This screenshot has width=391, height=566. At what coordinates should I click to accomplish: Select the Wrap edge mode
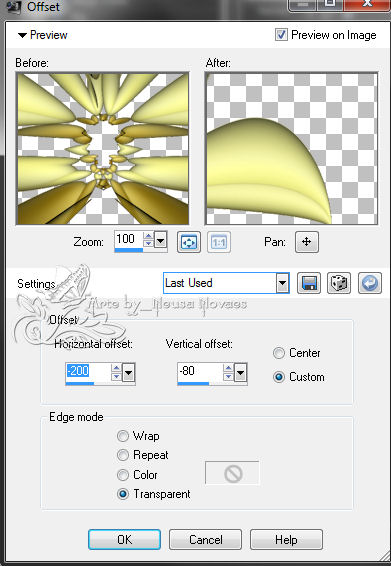pyautogui.click(x=123, y=436)
